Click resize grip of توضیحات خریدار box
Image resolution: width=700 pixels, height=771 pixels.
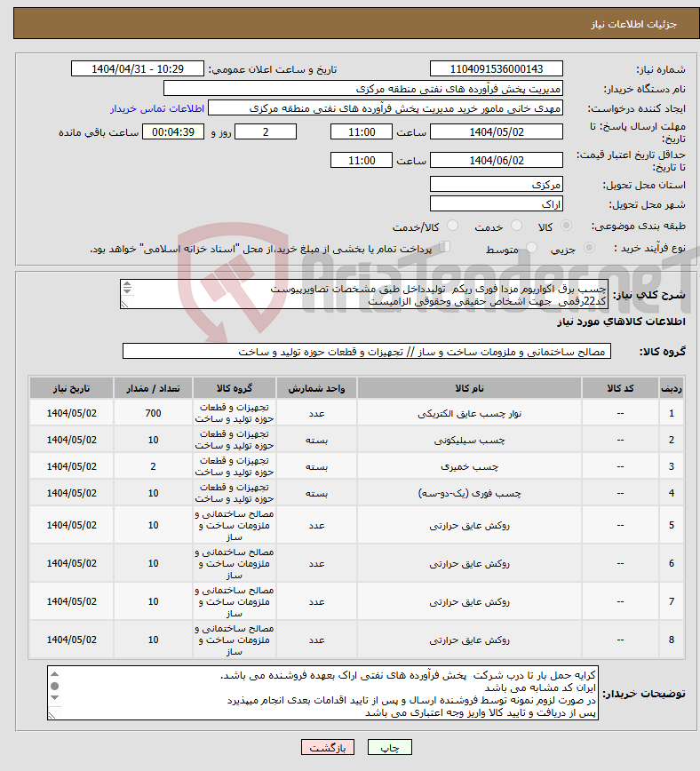click(x=52, y=715)
